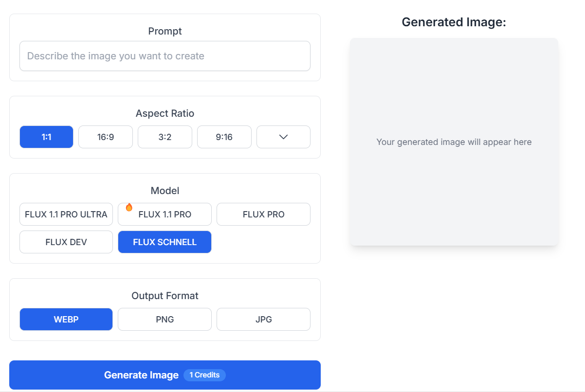Set output format to PNG
585x392 pixels.
(165, 319)
